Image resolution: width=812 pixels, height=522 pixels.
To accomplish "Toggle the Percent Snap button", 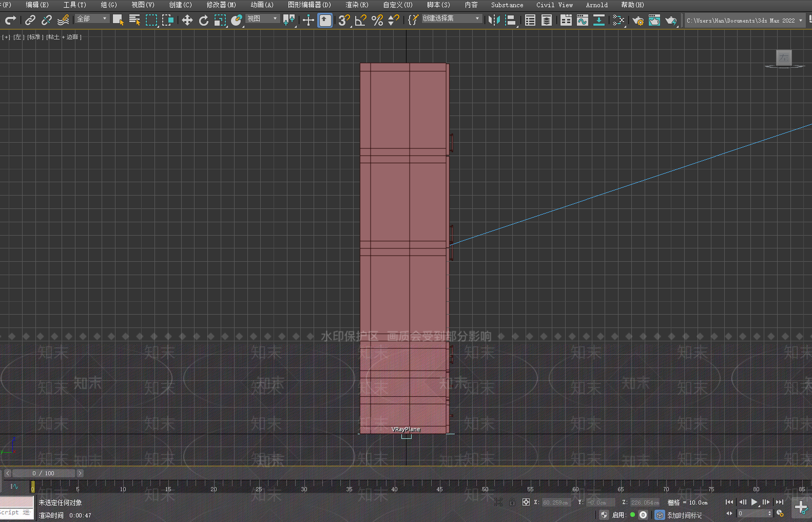I will point(377,20).
